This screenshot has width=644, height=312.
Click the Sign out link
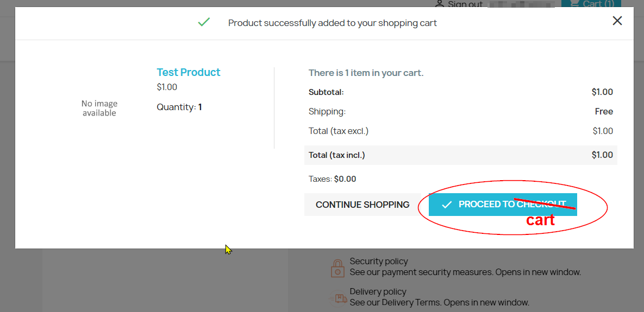point(465,4)
